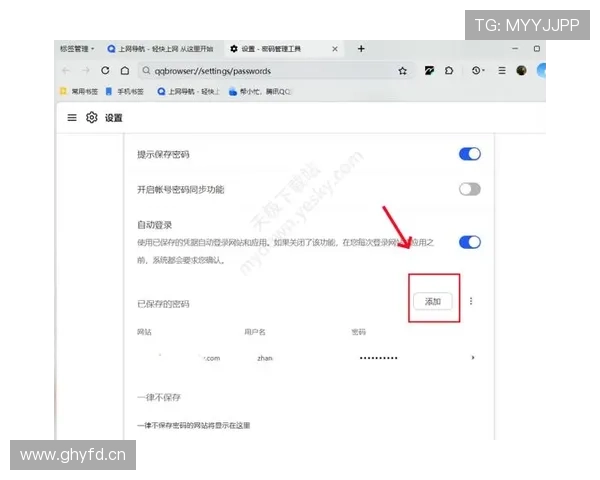600x480 pixels.
Task: Open the extensions puzzle icon
Action: coord(449,70)
